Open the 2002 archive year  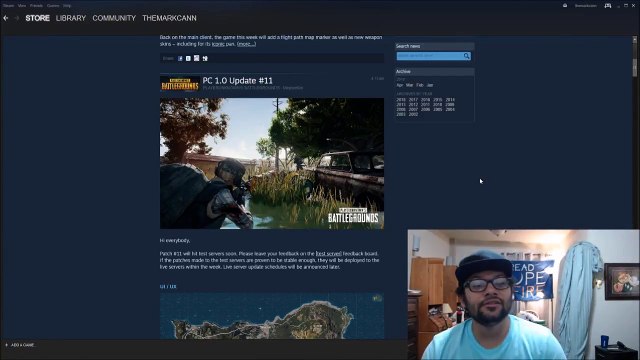point(413,114)
